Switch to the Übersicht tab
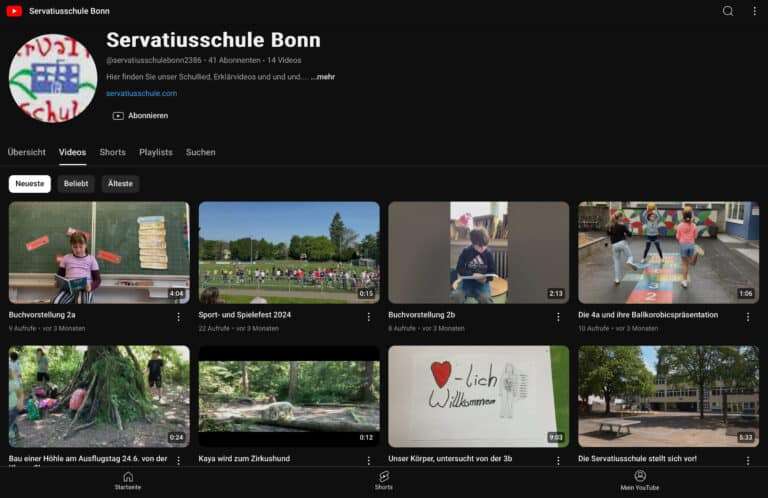Image resolution: width=768 pixels, height=498 pixels. 27,152
